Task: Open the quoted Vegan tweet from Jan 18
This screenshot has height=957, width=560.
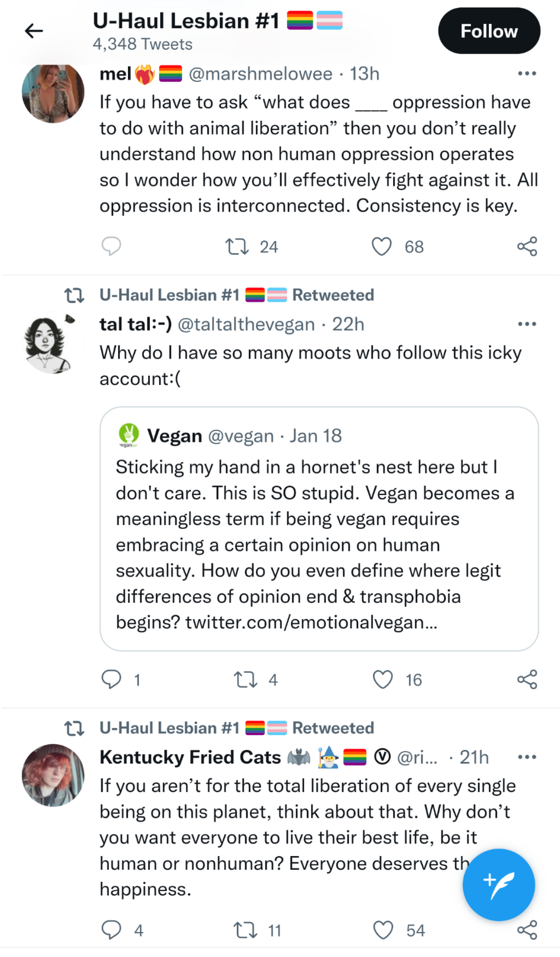Action: point(319,528)
